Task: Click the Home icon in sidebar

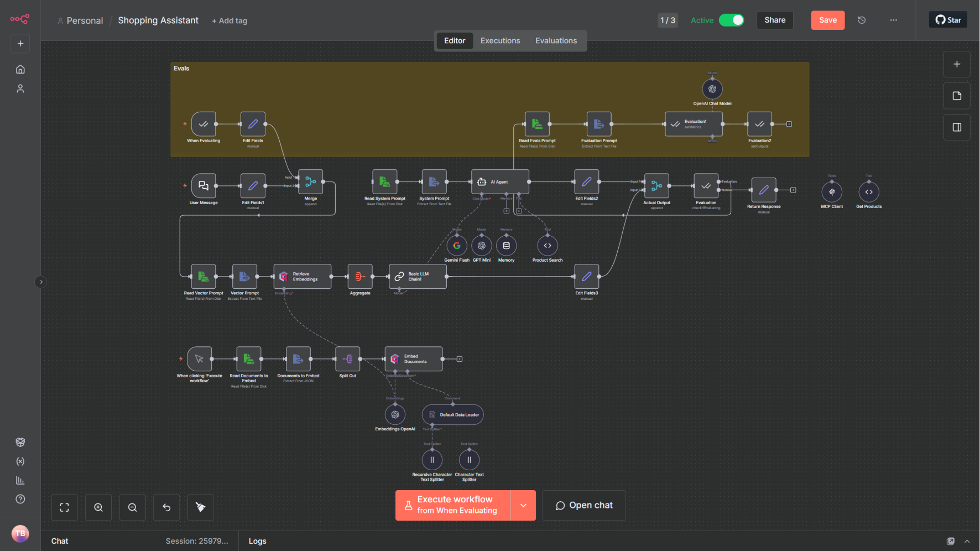Action: pos(20,69)
